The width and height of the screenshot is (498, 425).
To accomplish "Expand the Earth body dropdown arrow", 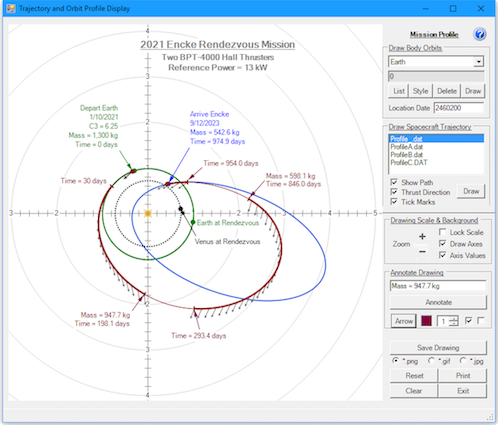I will (479, 62).
